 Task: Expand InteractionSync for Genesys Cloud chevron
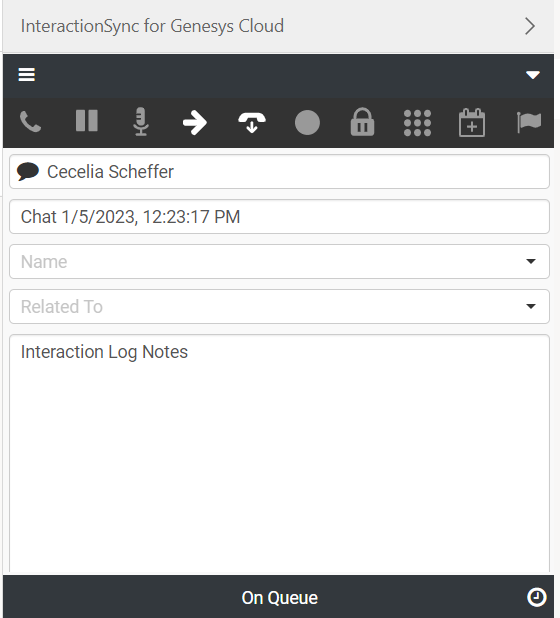click(x=530, y=26)
